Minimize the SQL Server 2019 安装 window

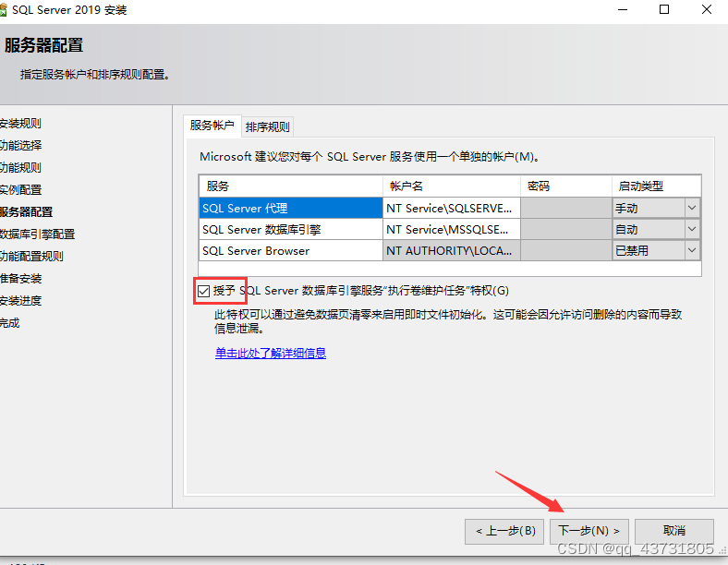pos(623,10)
